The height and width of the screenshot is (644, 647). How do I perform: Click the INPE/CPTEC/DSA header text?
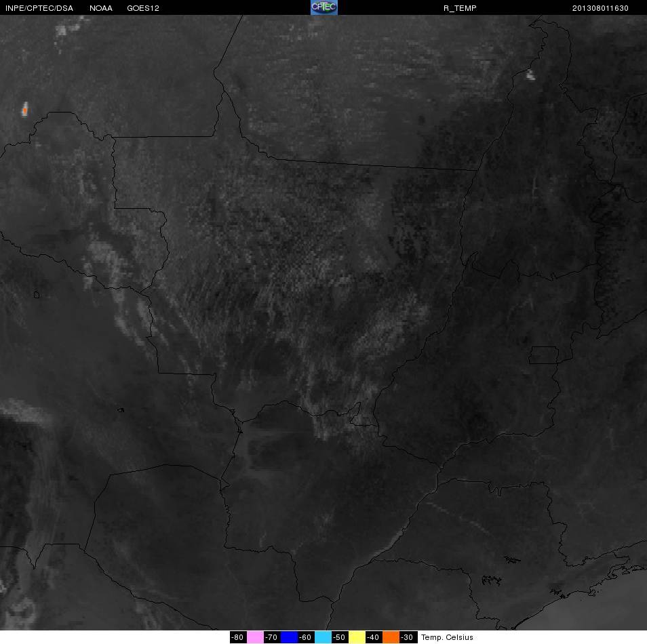[x=39, y=8]
